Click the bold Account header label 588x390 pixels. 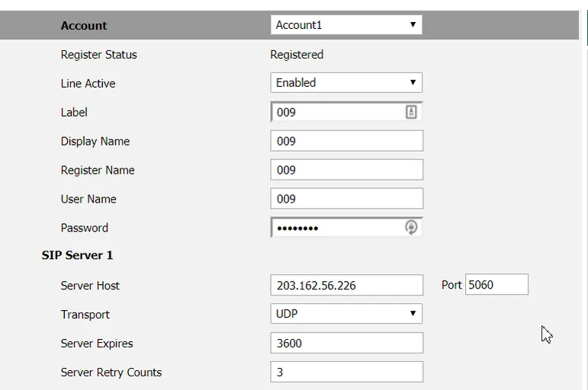[x=84, y=25]
